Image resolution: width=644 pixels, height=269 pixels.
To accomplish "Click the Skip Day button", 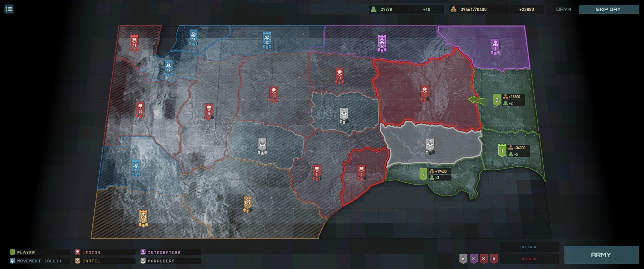I will point(608,9).
